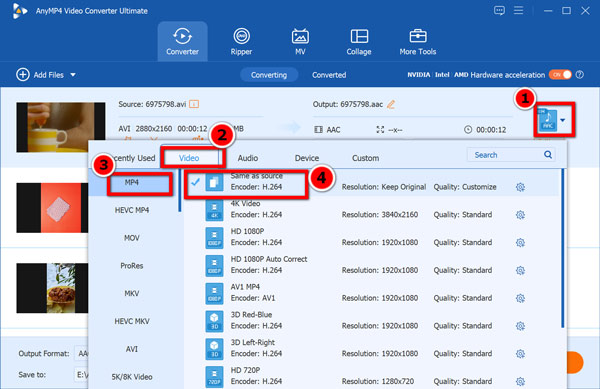This screenshot has width=600, height=389.
Task: Choose HEVC MP4 in format list
Action: [x=132, y=210]
